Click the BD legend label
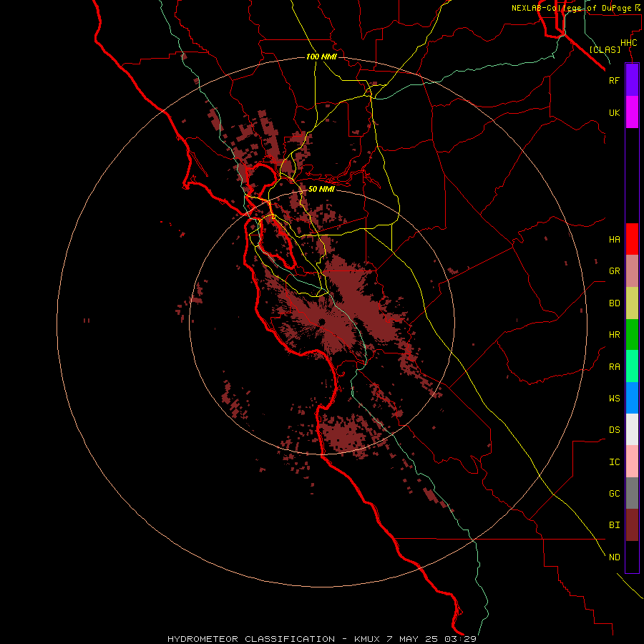 pyautogui.click(x=614, y=303)
